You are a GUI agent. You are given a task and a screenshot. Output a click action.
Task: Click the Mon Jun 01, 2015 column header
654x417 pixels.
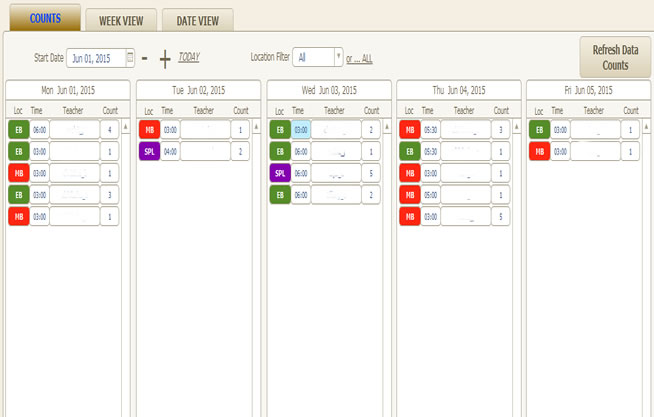point(68,90)
